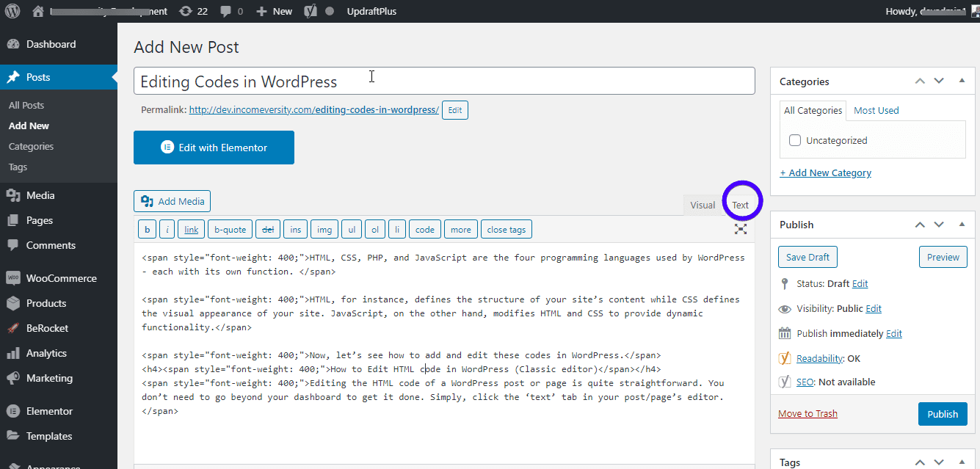Insert bold tag with b button

coord(147,230)
